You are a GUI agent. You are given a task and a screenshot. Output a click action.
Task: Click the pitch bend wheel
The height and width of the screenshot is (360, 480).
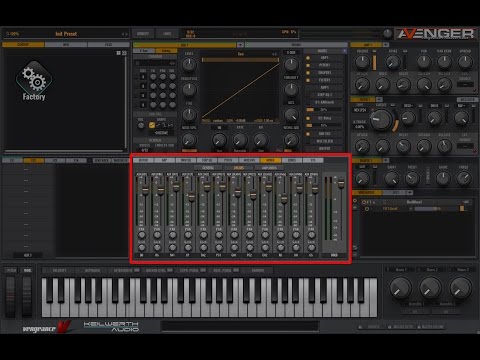tap(10, 296)
